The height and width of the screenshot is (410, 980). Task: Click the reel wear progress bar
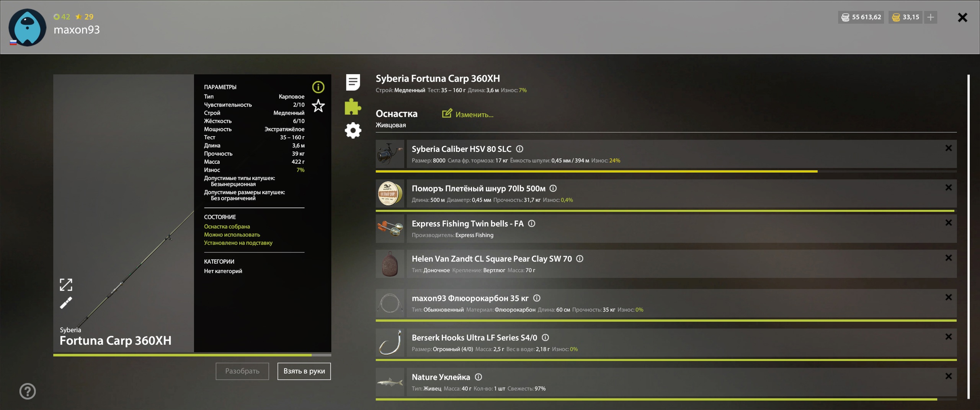click(x=666, y=171)
